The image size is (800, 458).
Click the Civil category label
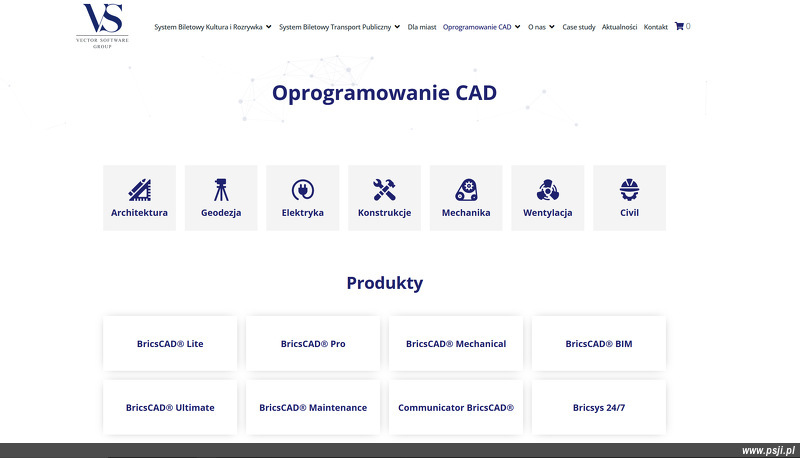tap(629, 213)
